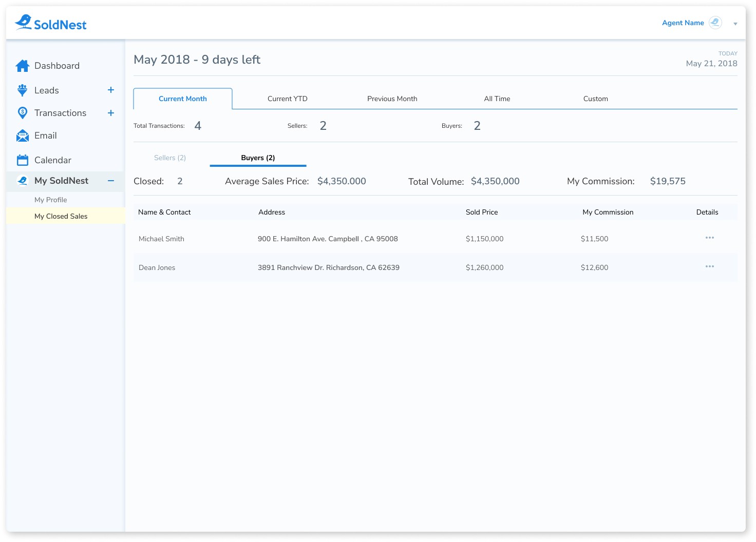This screenshot has width=756, height=542.
Task: Select the Buyers (2) sub-tab
Action: pyautogui.click(x=258, y=158)
